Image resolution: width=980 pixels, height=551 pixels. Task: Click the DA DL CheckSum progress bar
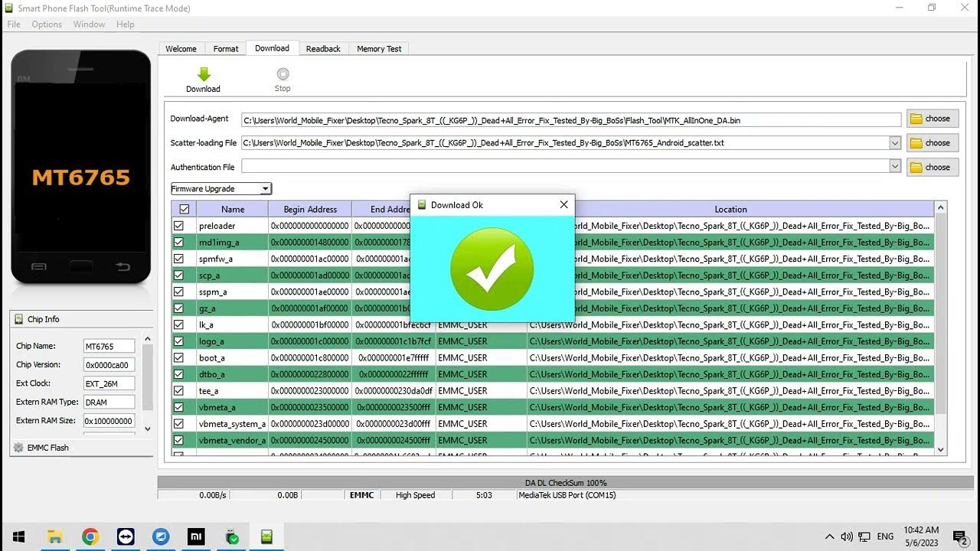565,483
